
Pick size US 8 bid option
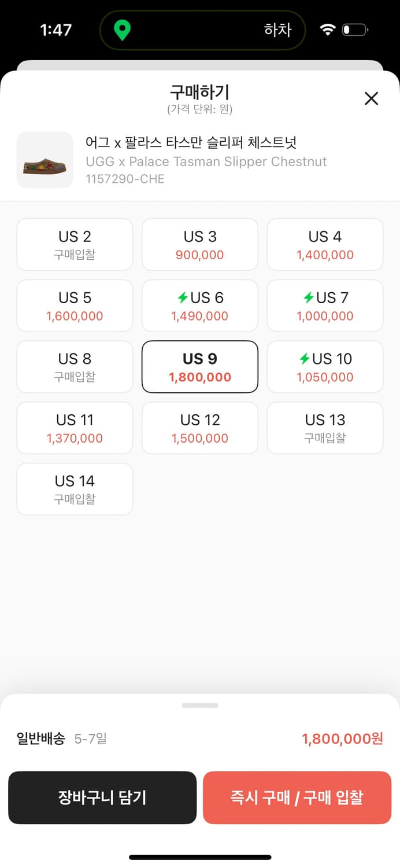(x=75, y=367)
